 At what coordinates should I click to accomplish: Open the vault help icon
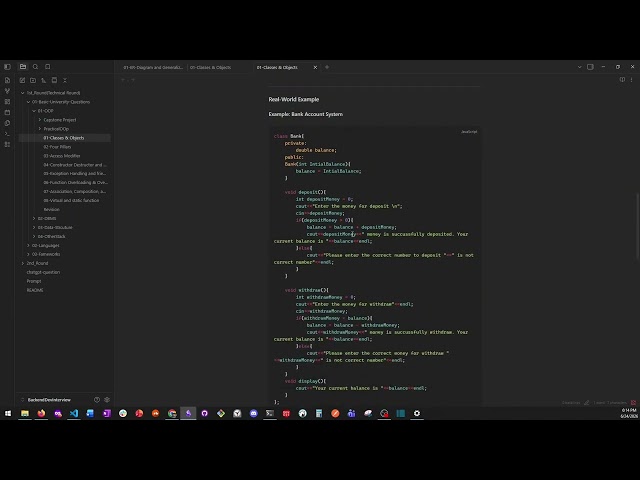point(97,400)
